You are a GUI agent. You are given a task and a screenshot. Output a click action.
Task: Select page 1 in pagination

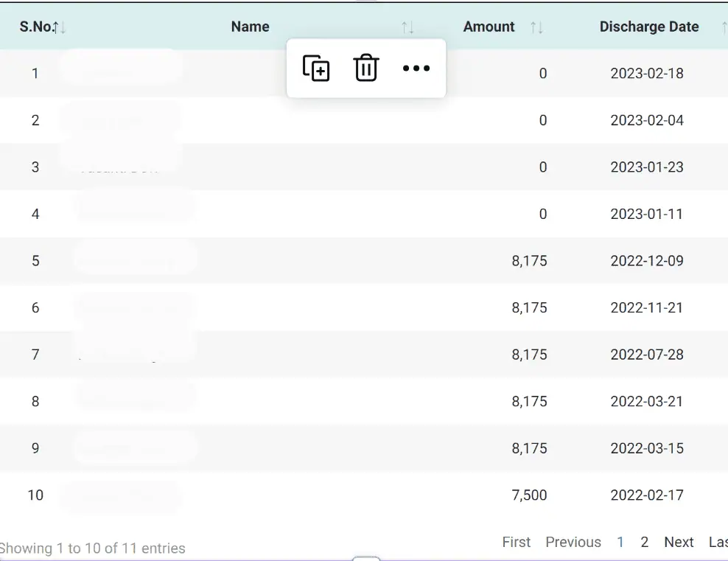620,542
